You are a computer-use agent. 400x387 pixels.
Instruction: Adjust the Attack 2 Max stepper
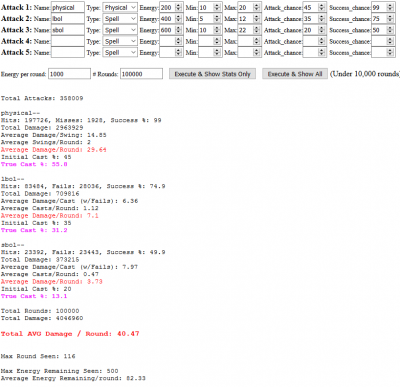pos(257,19)
